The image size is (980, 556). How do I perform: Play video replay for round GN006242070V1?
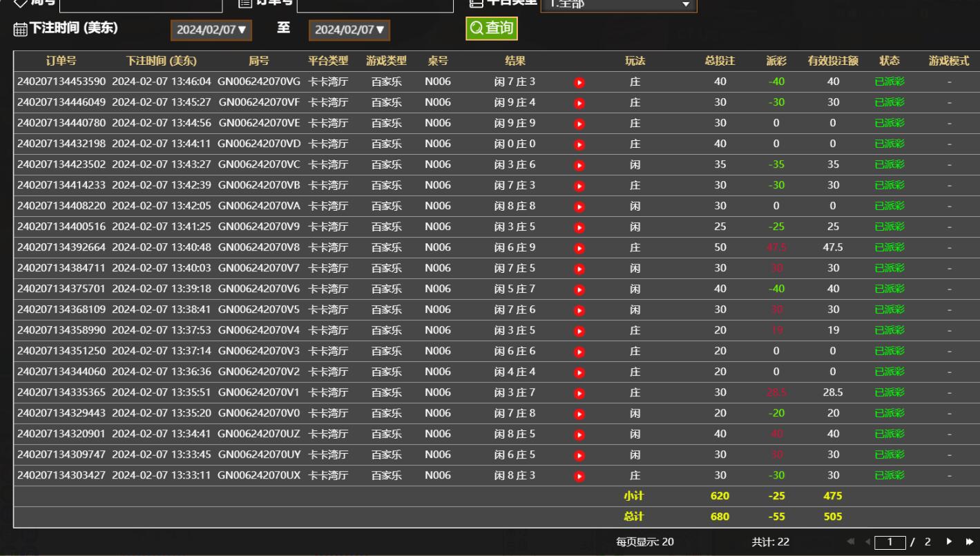[579, 393]
